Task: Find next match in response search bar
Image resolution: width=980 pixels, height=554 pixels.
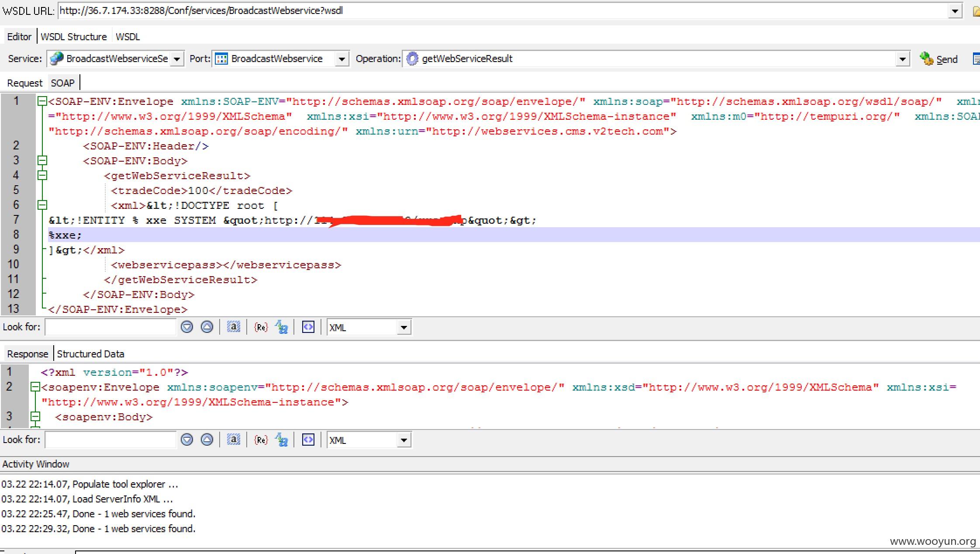Action: coord(187,440)
